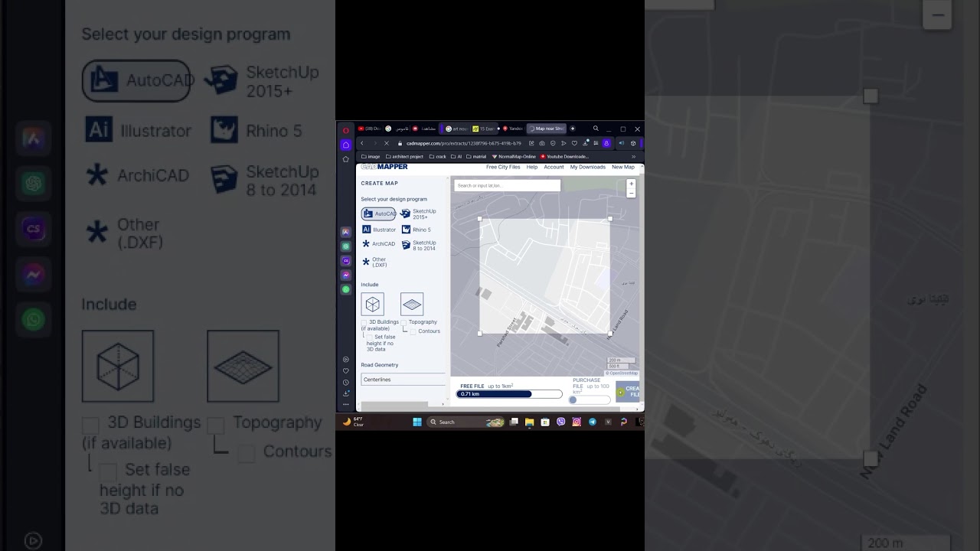Viewport: 980px width, 551px height.
Task: Click the 3D Buildings cube icon
Action: [x=373, y=304]
